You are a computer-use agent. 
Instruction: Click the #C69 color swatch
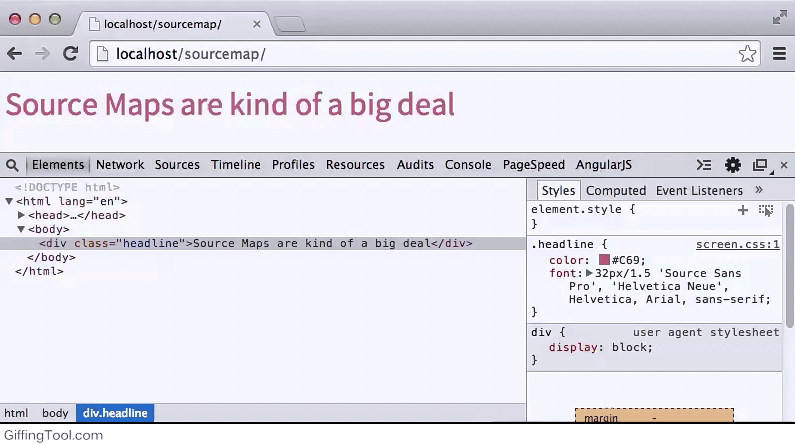[604, 260]
